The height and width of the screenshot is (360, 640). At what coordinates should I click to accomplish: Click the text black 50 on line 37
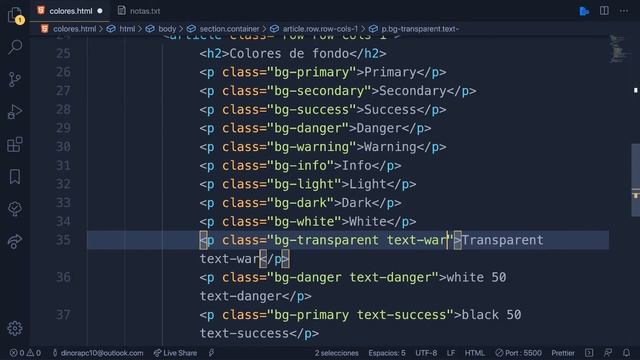pos(491,315)
